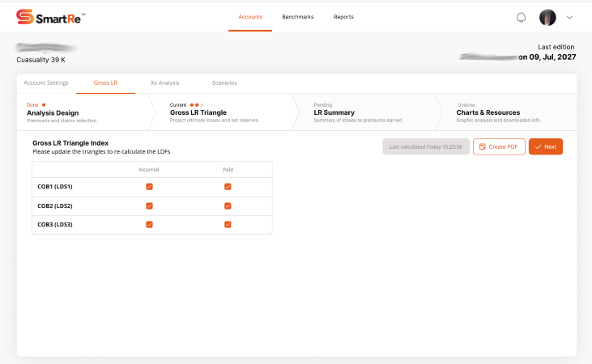The image size is (592, 364).
Task: Click the 09, Jul, 2027 edition date
Action: [552, 57]
